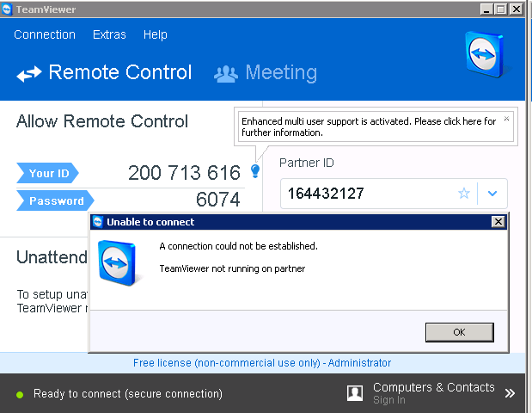Close the TeamViewer main window
This screenshot has width=532, height=413.
click(x=517, y=9)
